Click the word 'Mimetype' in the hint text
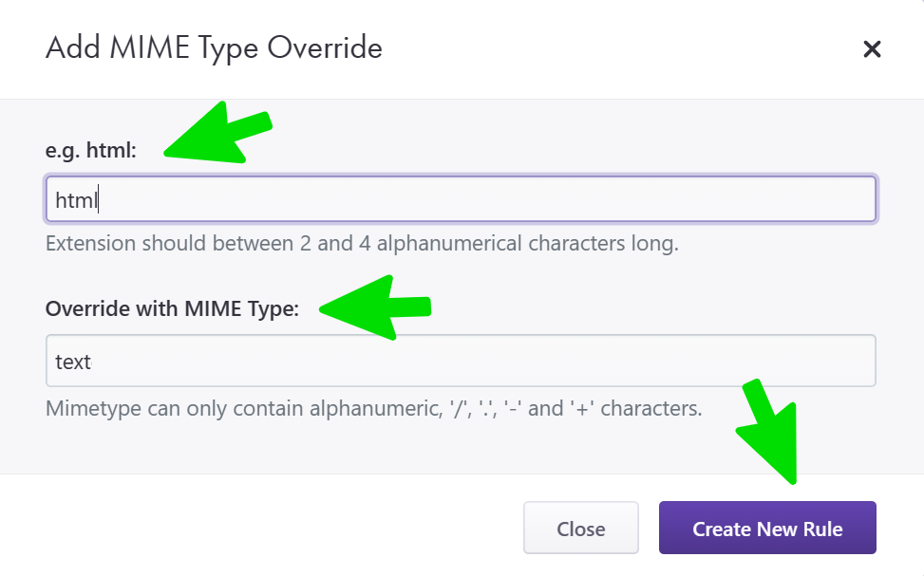Viewport: 924px width, 576px height. (91, 410)
